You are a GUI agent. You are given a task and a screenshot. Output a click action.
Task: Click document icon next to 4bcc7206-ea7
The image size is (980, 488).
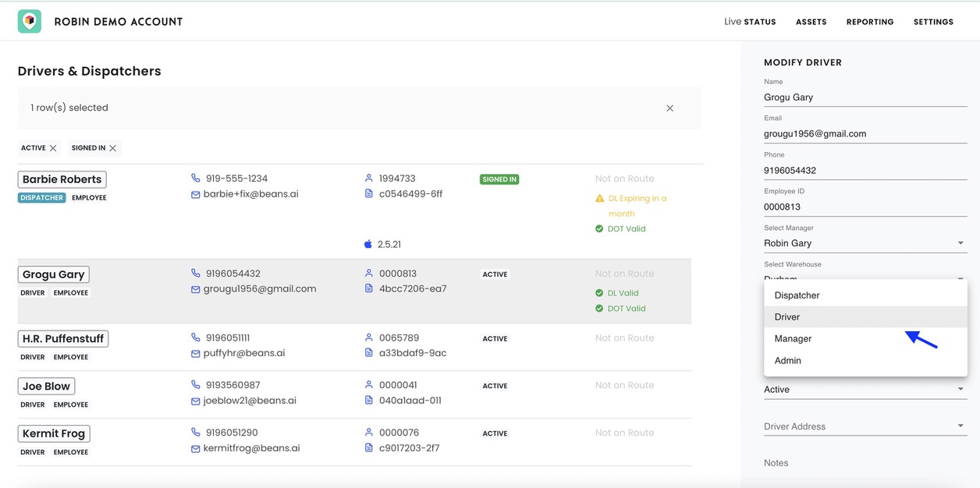369,289
